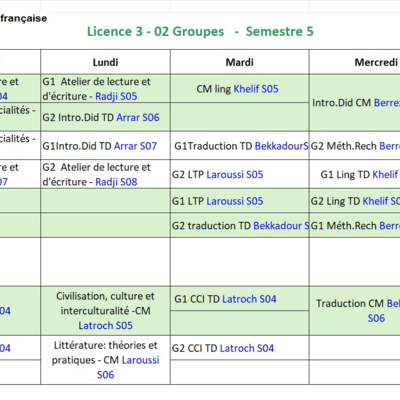Select the 'Mercredi' column header

pos(355,62)
